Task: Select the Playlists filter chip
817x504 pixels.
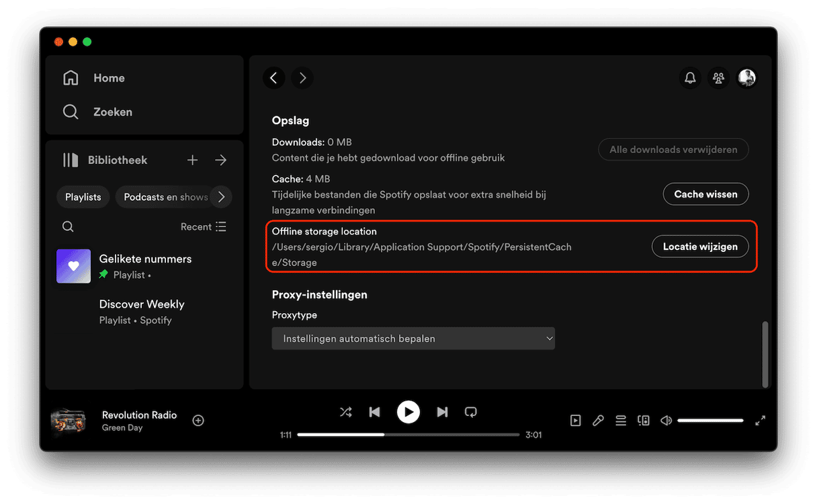Action: [x=83, y=197]
